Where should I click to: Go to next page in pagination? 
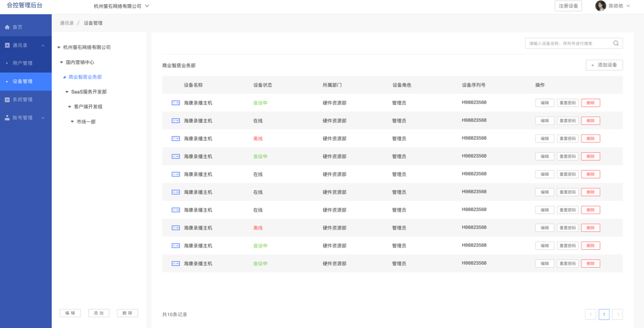click(x=617, y=314)
